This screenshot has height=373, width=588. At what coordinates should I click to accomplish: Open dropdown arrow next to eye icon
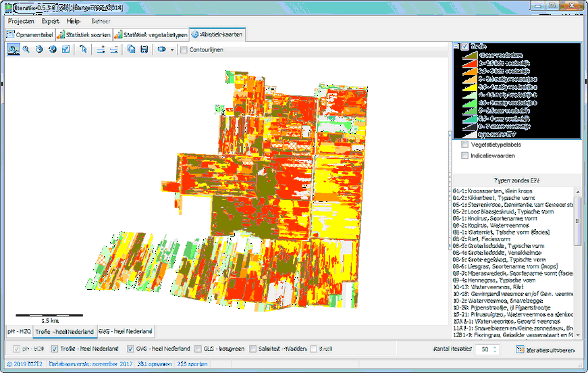(x=172, y=49)
